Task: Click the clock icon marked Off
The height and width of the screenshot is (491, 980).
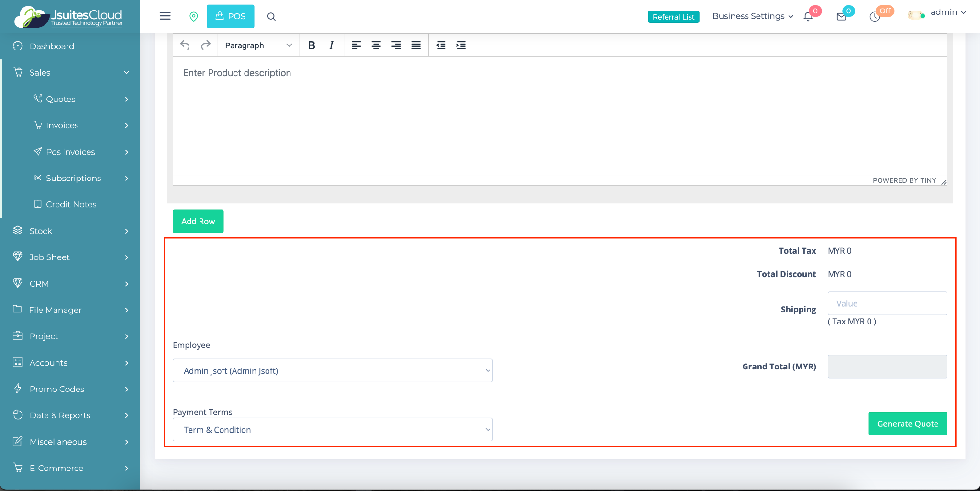Action: pyautogui.click(x=875, y=17)
